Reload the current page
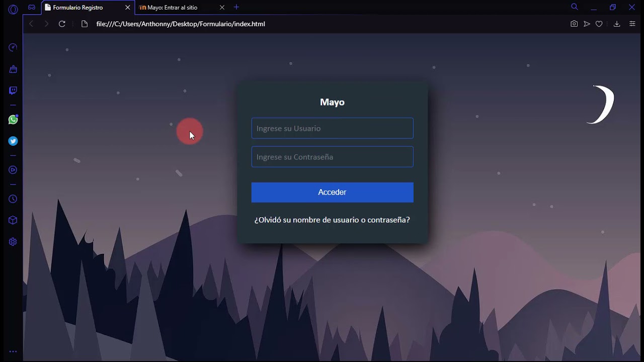The width and height of the screenshot is (644, 362). tap(62, 24)
